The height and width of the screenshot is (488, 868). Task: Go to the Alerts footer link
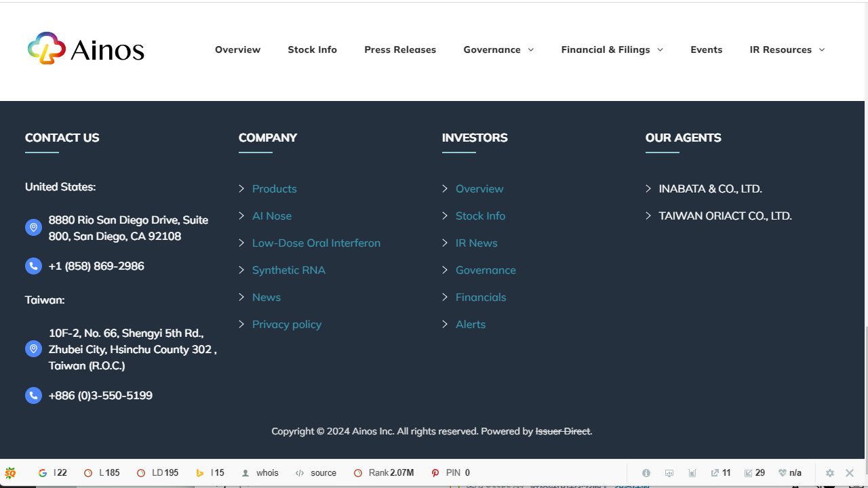coord(471,324)
